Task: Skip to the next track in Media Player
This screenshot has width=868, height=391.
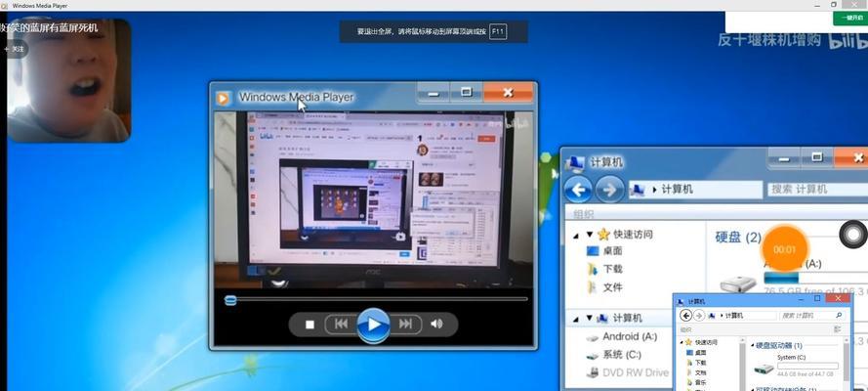Action: 406,324
